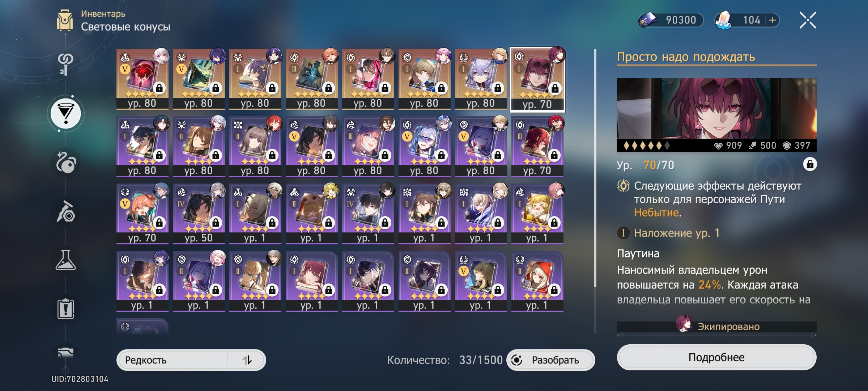Click the Экипировано equipped character bar
This screenshot has width=868, height=391.
click(716, 326)
